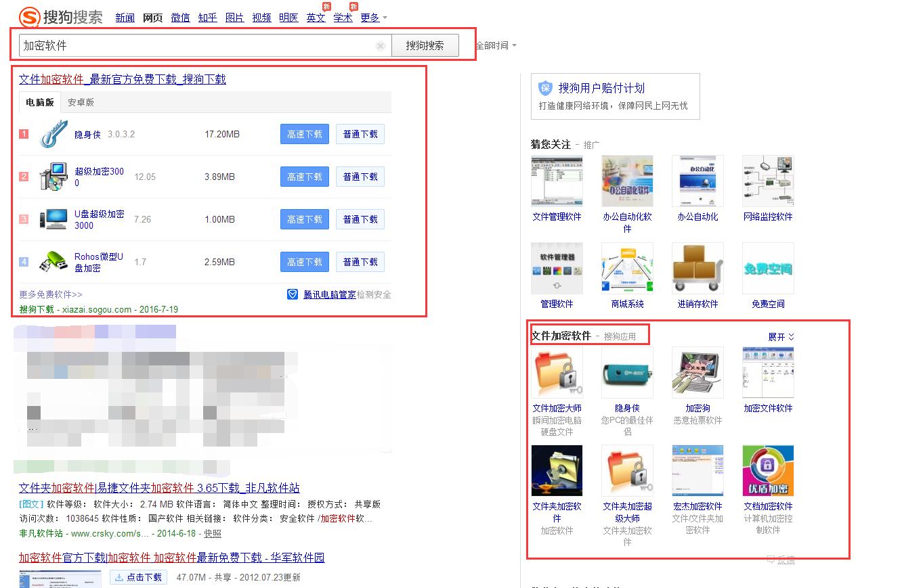The image size is (902, 588).
Task: Select the 电脑版 tab
Action: 40,102
